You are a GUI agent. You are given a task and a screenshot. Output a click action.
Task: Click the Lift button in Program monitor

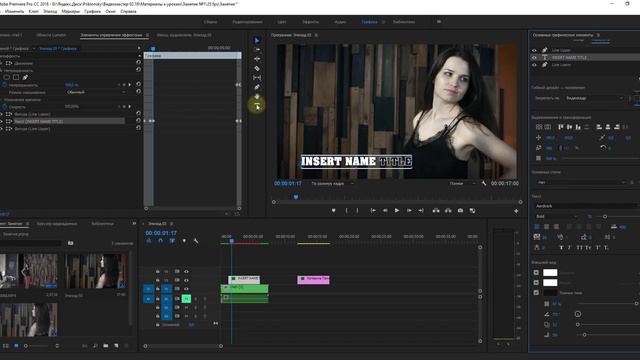point(436,211)
